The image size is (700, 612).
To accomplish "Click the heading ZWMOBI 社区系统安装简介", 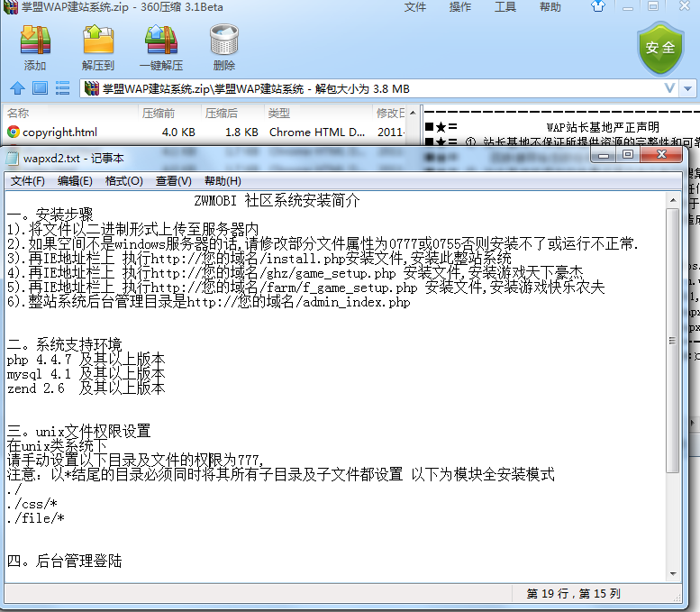I will (x=277, y=200).
